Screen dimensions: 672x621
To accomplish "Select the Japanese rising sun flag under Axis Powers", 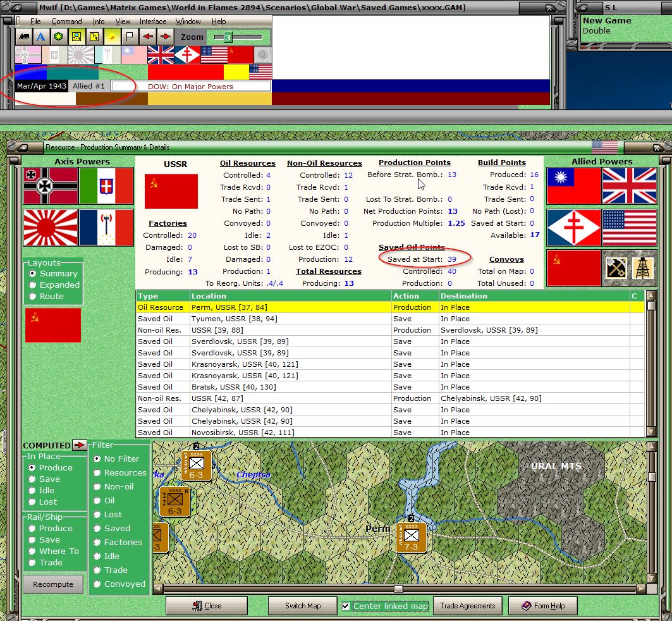I will click(51, 228).
